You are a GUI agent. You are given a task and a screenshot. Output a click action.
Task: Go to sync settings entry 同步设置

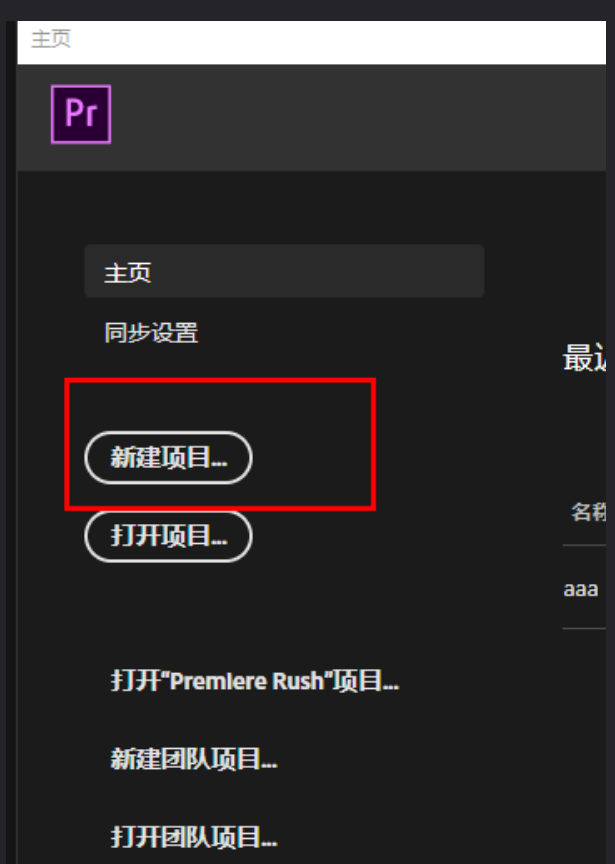point(152,333)
